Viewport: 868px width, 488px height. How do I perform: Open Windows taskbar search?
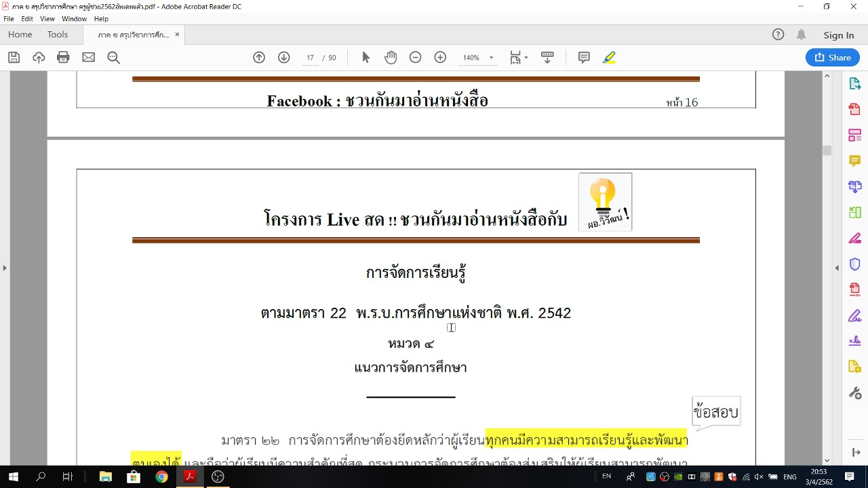(x=41, y=476)
